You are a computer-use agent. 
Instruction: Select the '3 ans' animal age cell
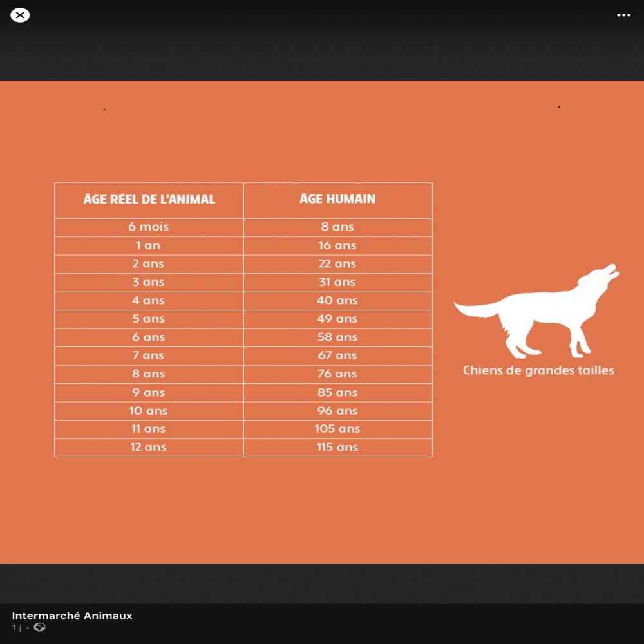pyautogui.click(x=149, y=283)
